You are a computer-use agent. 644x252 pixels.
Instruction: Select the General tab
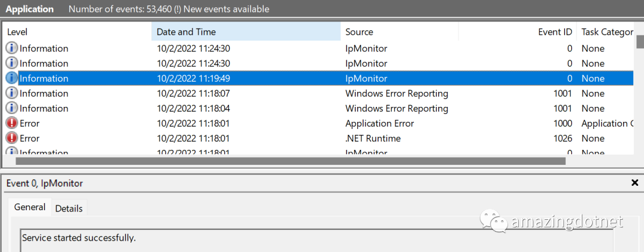point(30,207)
